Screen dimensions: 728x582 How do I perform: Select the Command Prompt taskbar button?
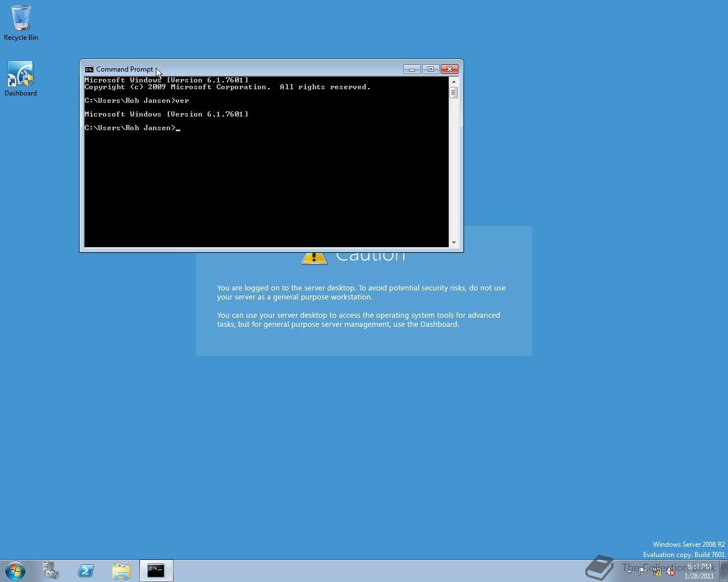156,570
